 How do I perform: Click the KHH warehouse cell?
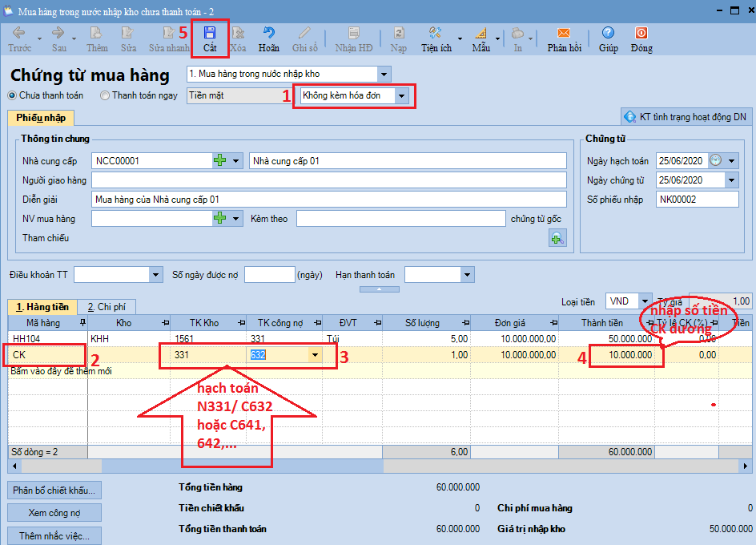[129, 339]
